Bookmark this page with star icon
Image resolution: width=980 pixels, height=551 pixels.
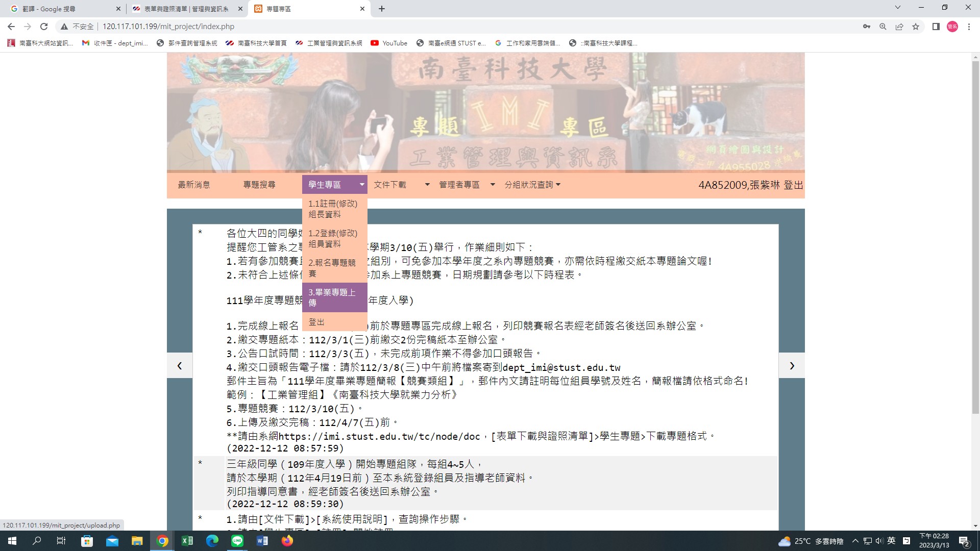click(916, 27)
